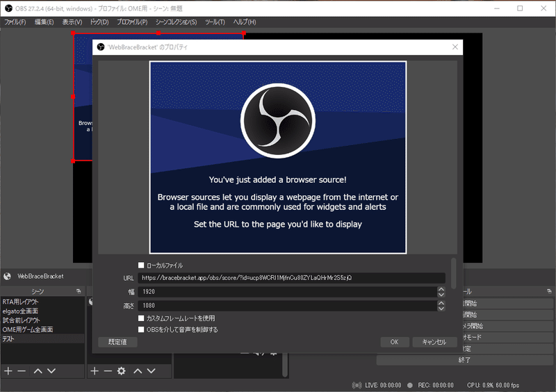Viewport: 556px width, 392px height.
Task: Confirm properties with the OK button
Action: [394, 342]
